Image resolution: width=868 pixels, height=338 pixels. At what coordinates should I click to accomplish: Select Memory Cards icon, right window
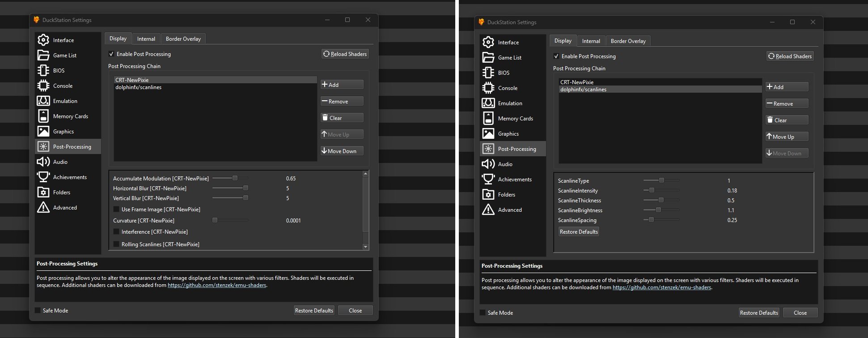[x=488, y=118]
